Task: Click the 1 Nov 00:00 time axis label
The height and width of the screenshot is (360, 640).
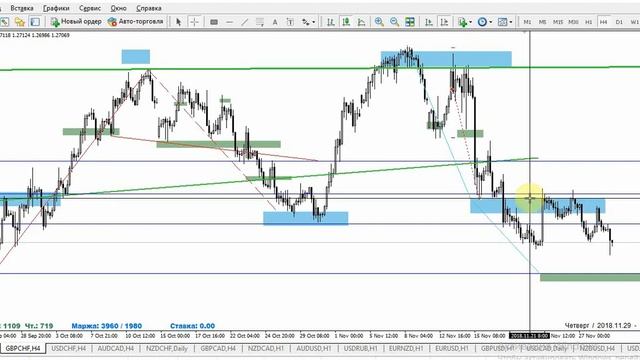Action: 349,336
